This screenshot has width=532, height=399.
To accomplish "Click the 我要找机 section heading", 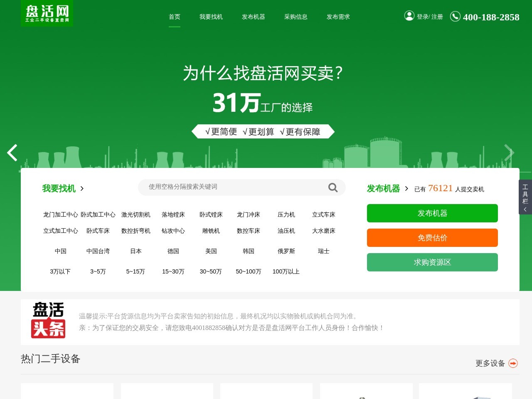I will (59, 189).
